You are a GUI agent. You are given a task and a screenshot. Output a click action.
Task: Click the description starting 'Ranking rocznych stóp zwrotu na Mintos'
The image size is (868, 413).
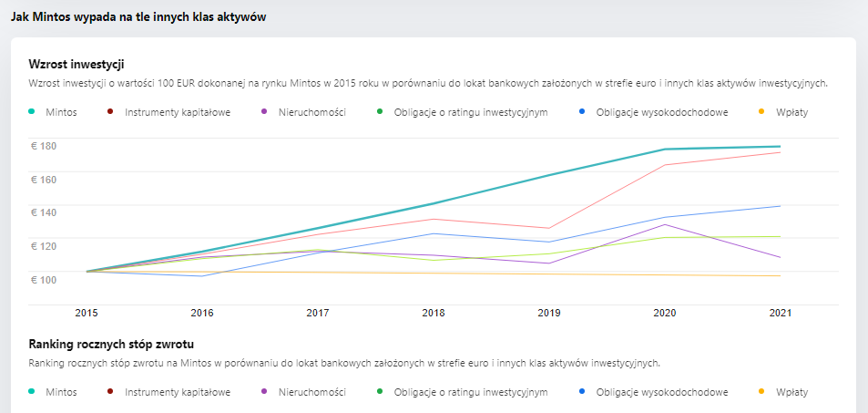tap(343, 364)
